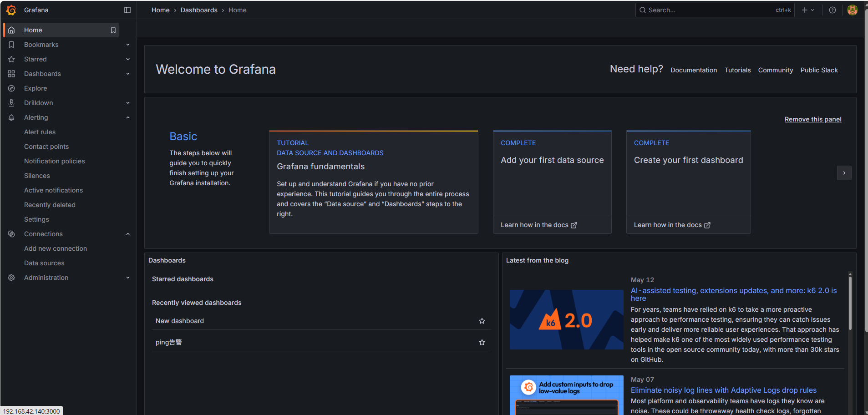This screenshot has width=868, height=415.
Task: Click the Public Slack link
Action: [x=819, y=70]
